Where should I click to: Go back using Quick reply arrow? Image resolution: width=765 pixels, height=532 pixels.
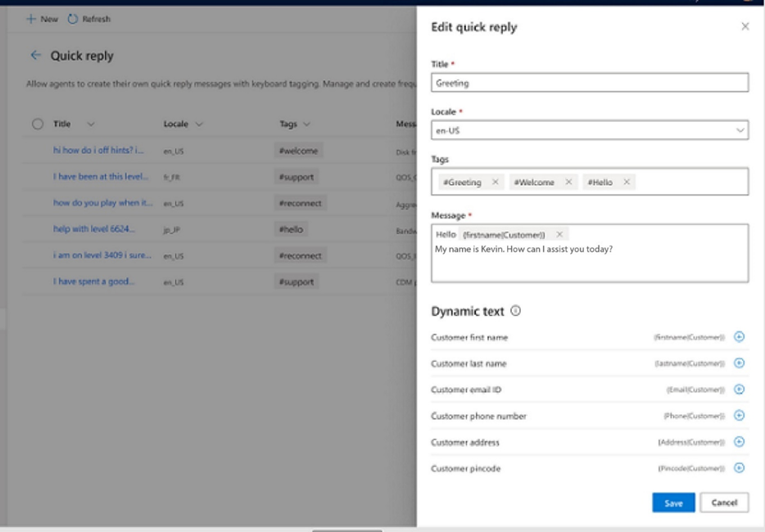[x=35, y=56]
